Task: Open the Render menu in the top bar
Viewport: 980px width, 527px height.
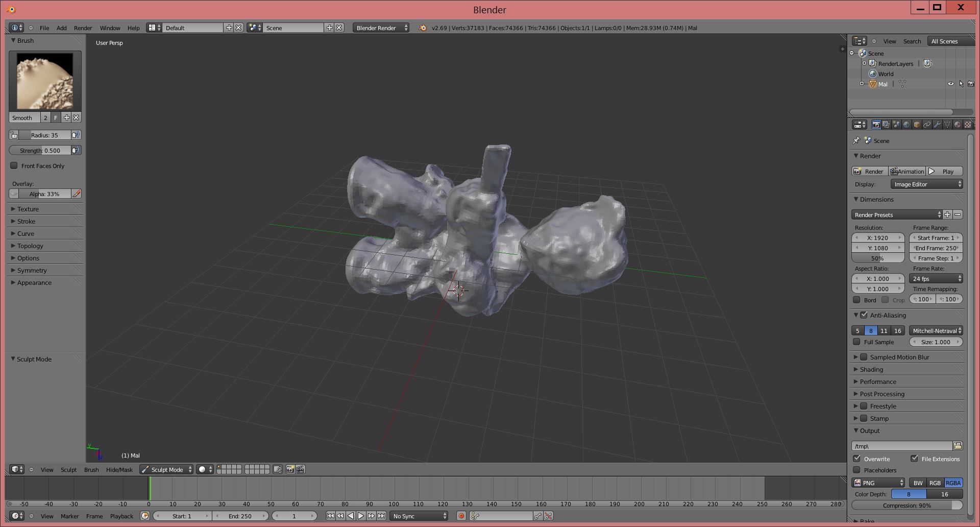Action: coord(83,28)
